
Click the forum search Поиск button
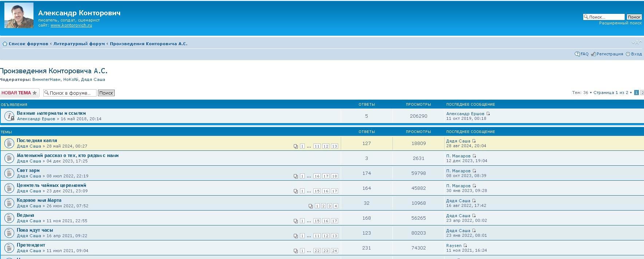click(x=106, y=93)
